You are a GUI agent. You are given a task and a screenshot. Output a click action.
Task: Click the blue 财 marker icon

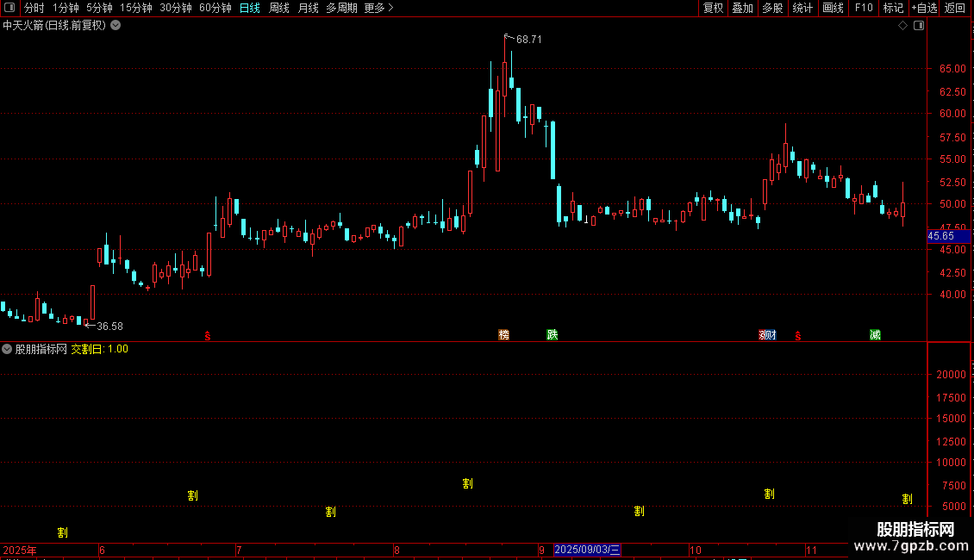coord(771,334)
